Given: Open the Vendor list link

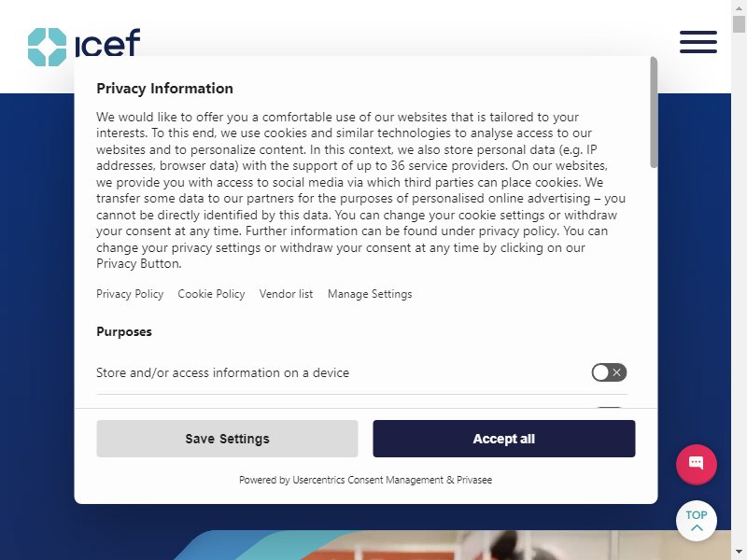Looking at the screenshot, I should (286, 294).
